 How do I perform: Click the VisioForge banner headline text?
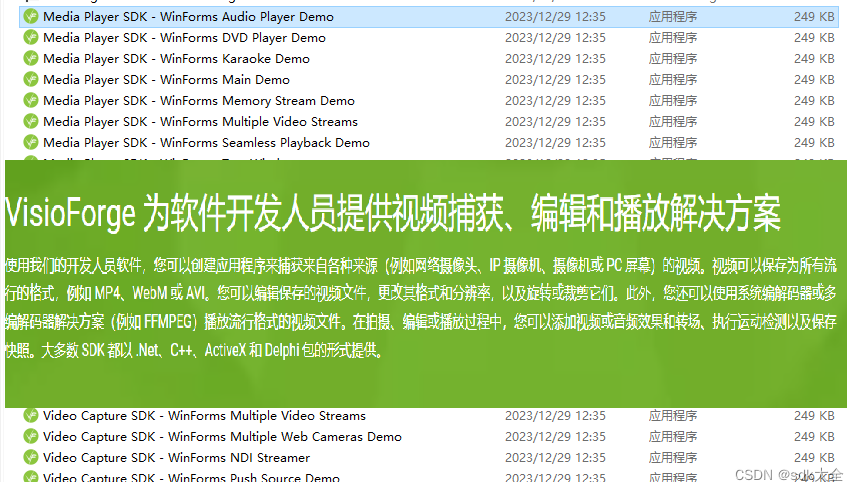click(x=393, y=213)
